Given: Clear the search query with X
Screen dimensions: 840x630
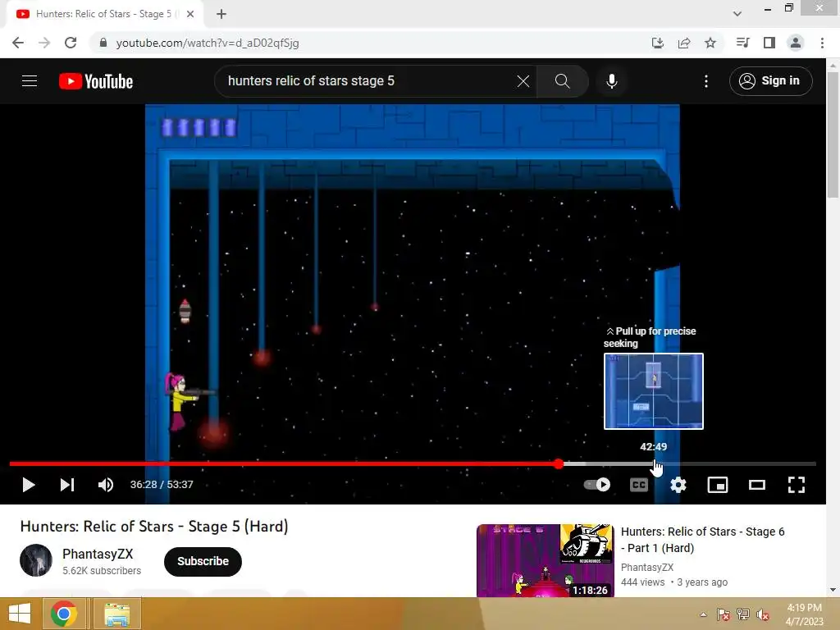Looking at the screenshot, I should coord(523,81).
